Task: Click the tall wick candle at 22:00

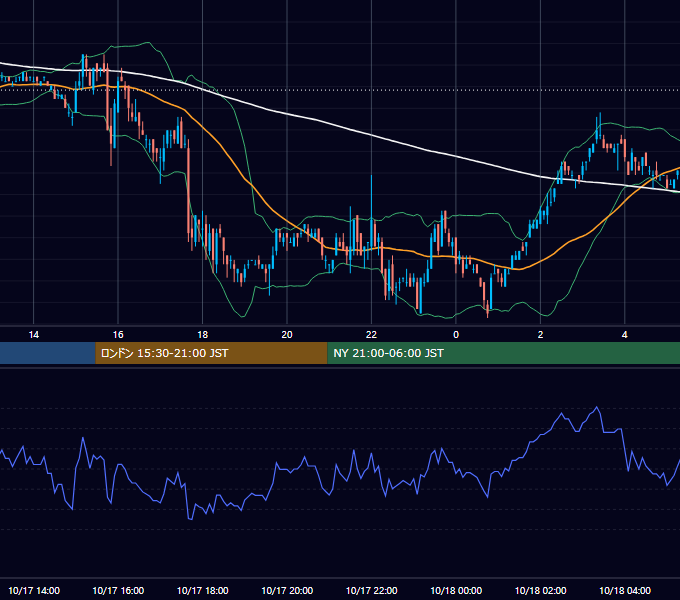Action: click(372, 212)
